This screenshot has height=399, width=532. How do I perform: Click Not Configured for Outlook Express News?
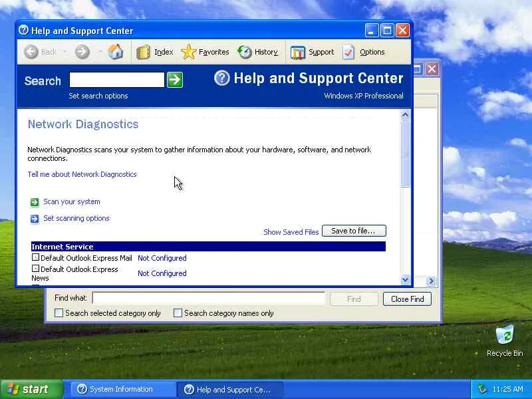[x=162, y=273]
